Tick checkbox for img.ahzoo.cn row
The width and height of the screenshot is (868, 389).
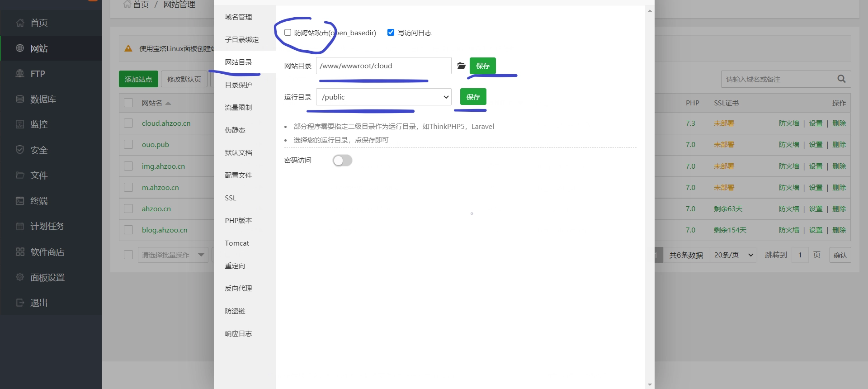(x=128, y=166)
